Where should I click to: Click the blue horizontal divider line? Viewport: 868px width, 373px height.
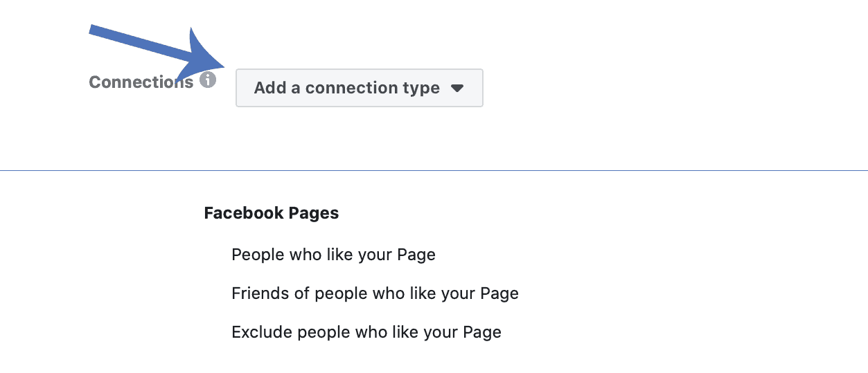(x=434, y=170)
